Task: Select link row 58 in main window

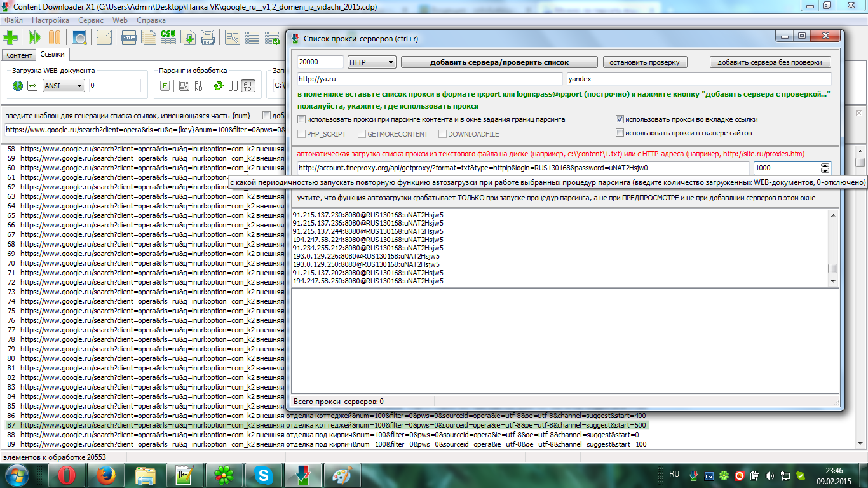Action: click(x=145, y=149)
